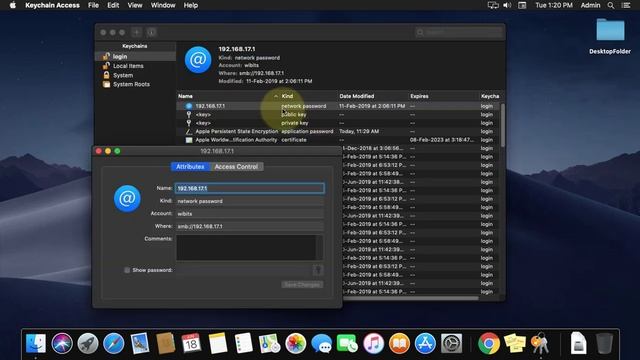Open the Admin user menu
Screen dimensions: 640x360
pyautogui.click(x=590, y=5)
